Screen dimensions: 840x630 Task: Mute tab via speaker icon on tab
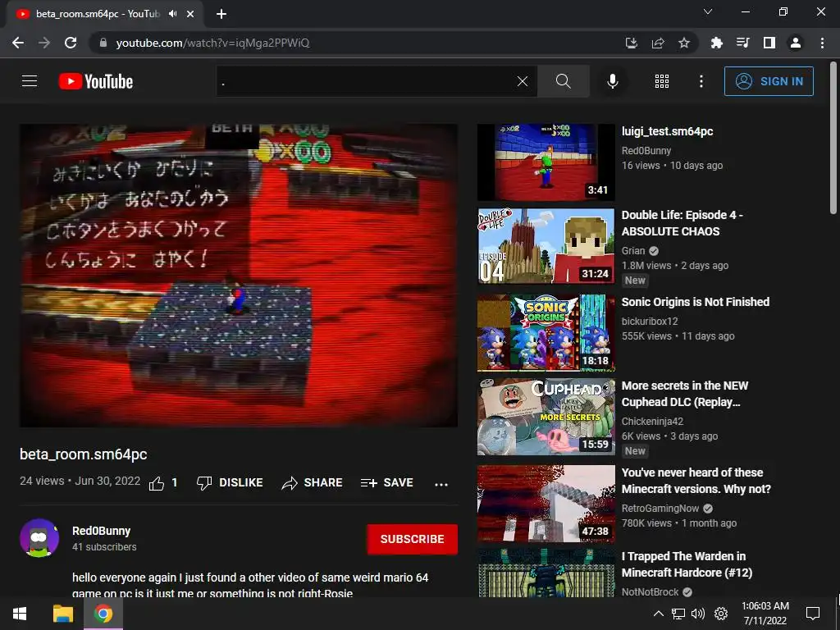tap(172, 14)
